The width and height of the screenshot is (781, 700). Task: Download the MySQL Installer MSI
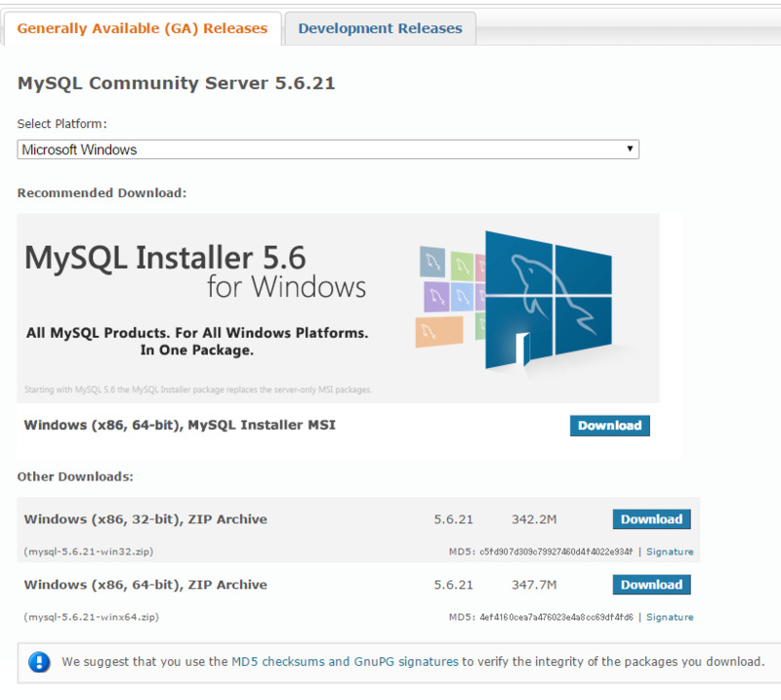609,426
